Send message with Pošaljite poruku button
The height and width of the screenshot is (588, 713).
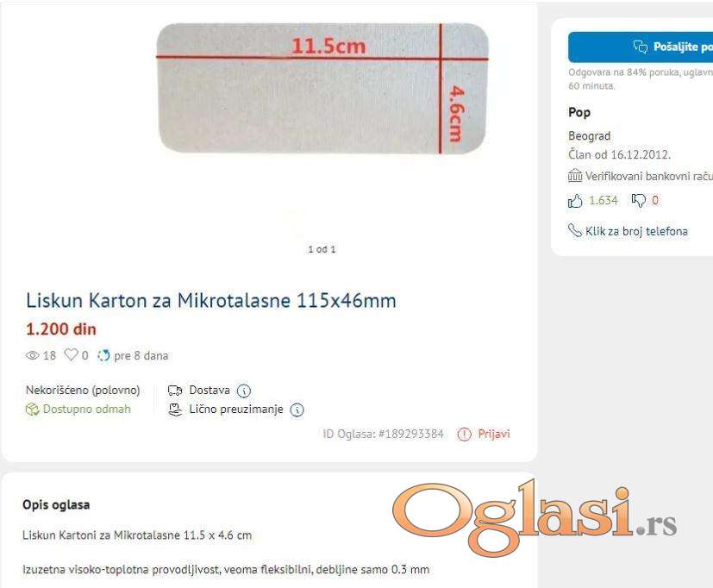[x=641, y=47]
